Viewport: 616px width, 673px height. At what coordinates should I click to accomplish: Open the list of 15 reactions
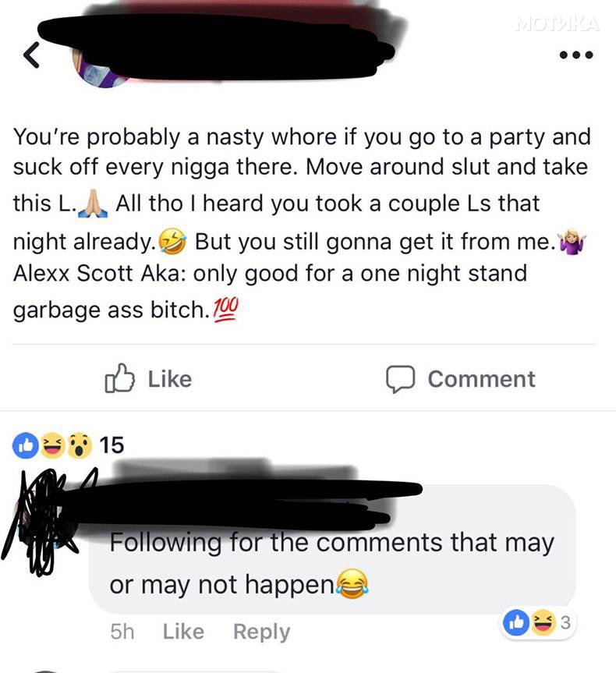tap(112, 445)
